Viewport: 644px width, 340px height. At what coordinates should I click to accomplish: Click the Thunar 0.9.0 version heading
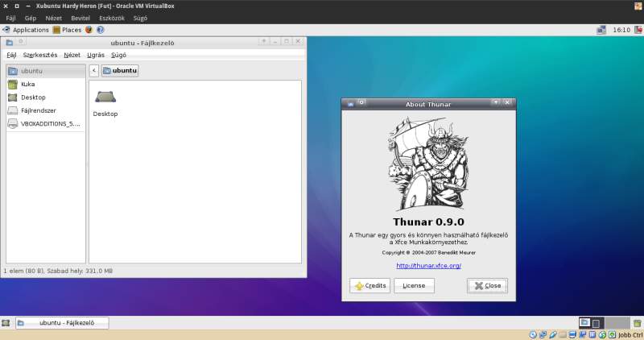429,222
